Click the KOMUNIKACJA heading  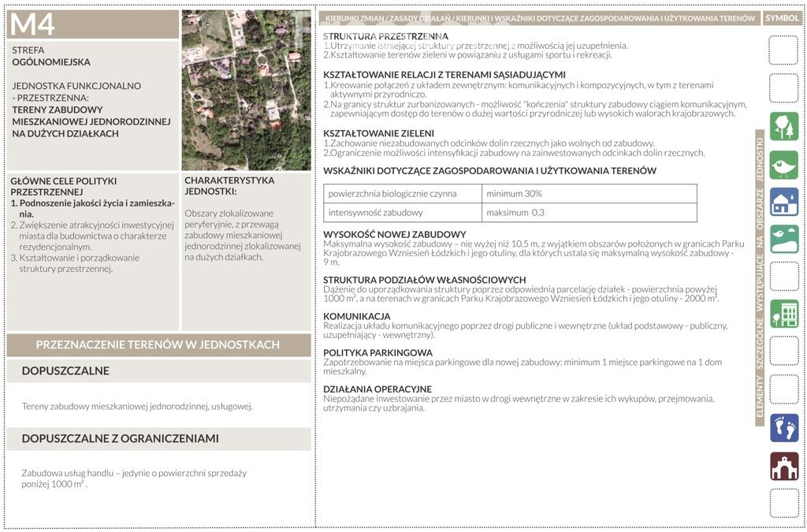357,316
